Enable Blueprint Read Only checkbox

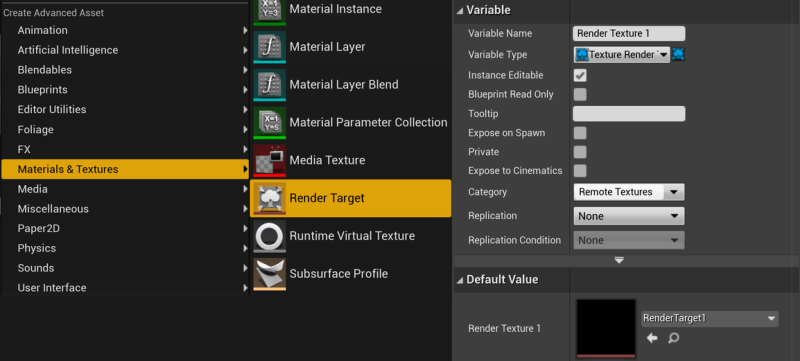580,94
